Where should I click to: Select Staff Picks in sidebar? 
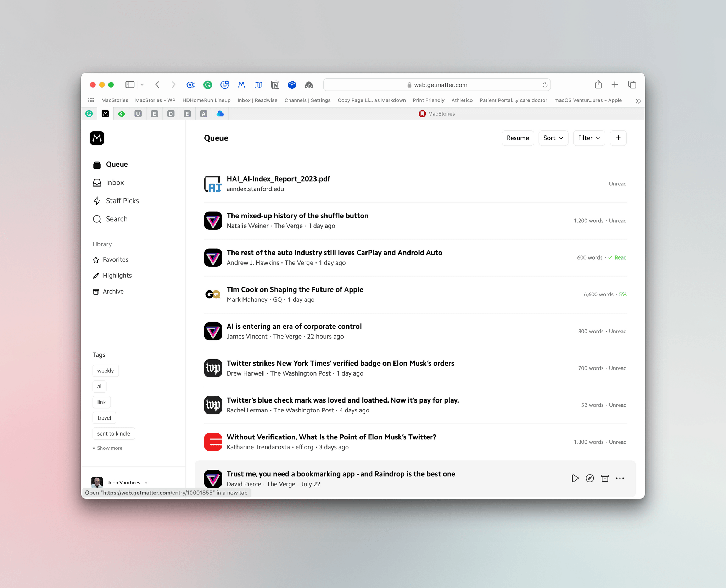[122, 200]
